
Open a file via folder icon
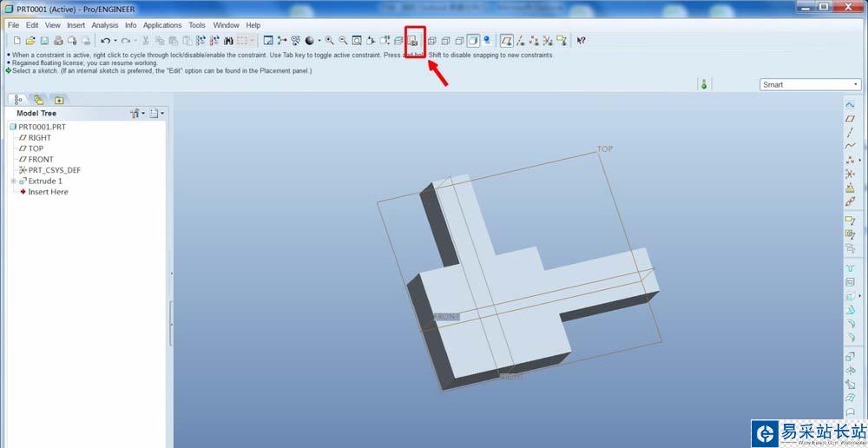30,41
